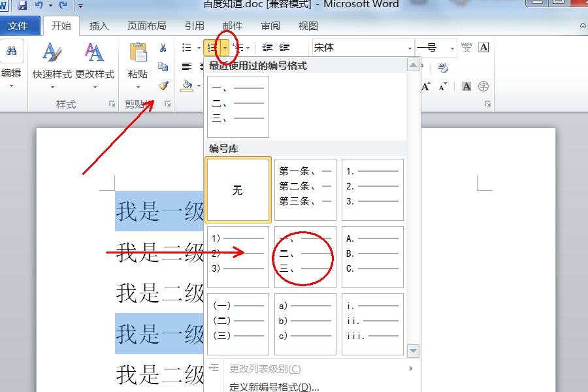Select 第一条、 numbering format
588x392 pixels.
[305, 190]
